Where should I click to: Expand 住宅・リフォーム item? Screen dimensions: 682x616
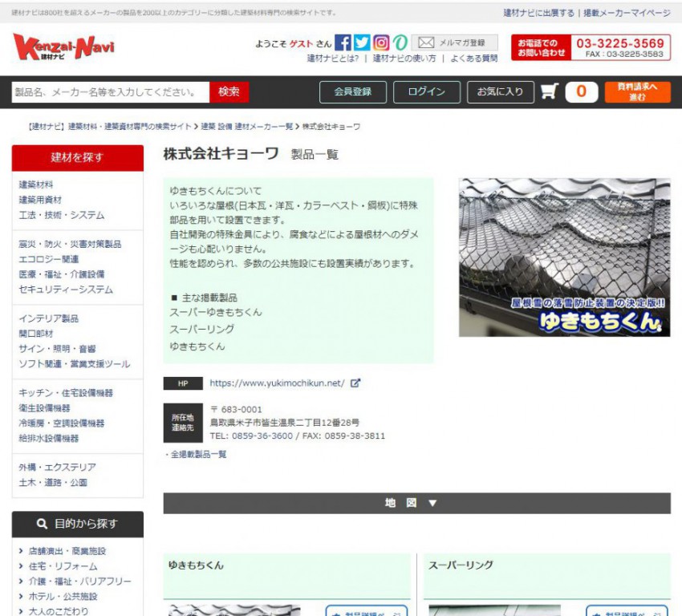coord(63,566)
